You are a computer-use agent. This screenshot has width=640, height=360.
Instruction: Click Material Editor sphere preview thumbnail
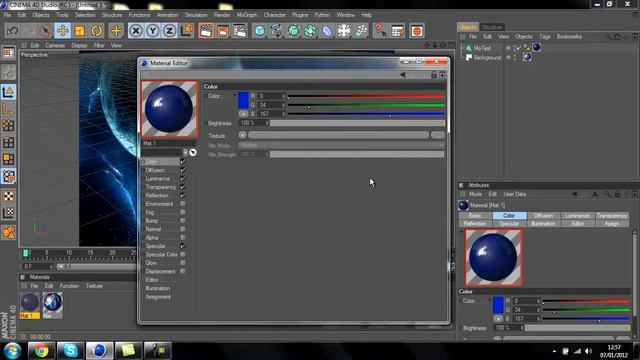(x=169, y=109)
